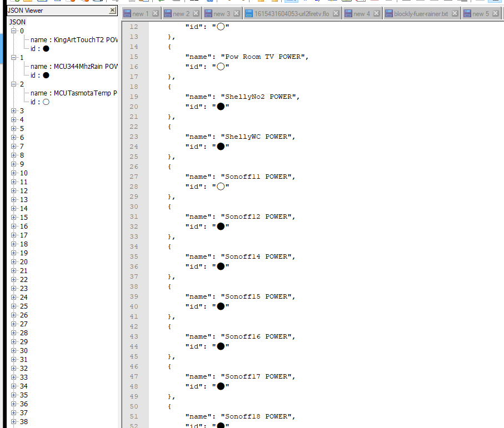Select the JSON root node
Viewport: 504px width, 428px height.
click(17, 22)
